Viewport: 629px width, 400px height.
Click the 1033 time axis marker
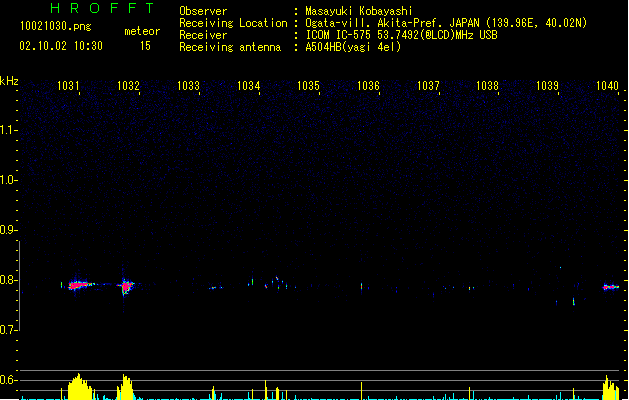point(189,86)
